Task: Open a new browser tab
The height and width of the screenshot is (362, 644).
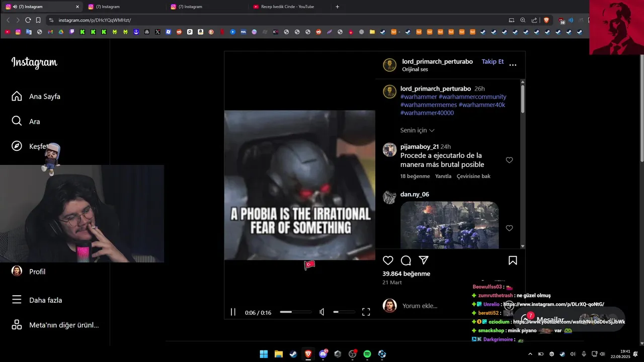Action: 337,7
